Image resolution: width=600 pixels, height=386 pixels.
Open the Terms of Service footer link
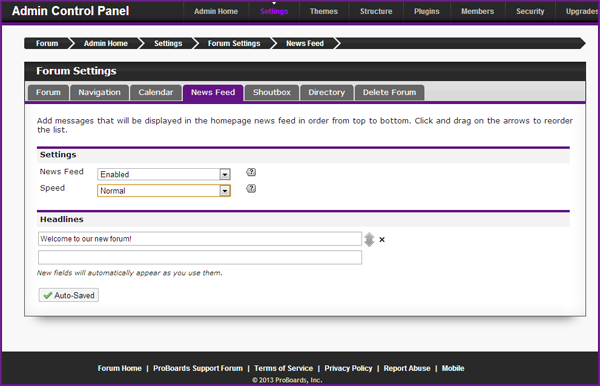coord(284,368)
